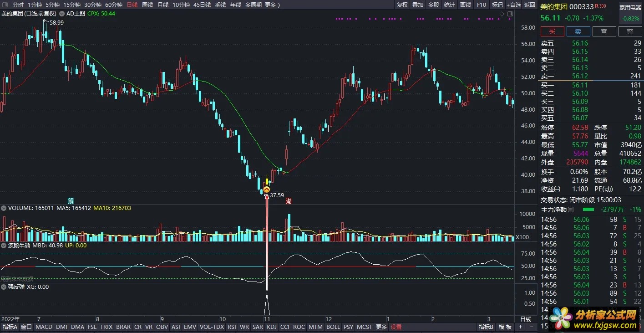Click the green 解 marker on chart

(71, 200)
